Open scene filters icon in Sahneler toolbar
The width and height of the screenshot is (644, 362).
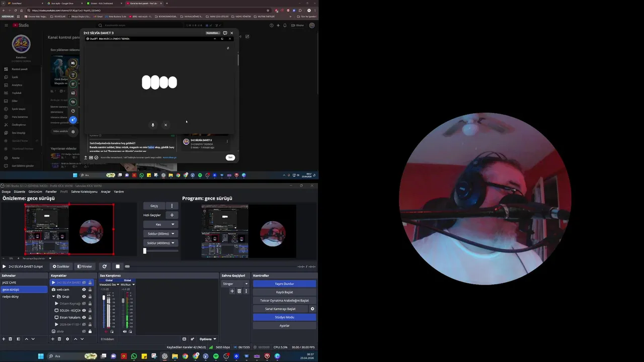tap(18, 339)
